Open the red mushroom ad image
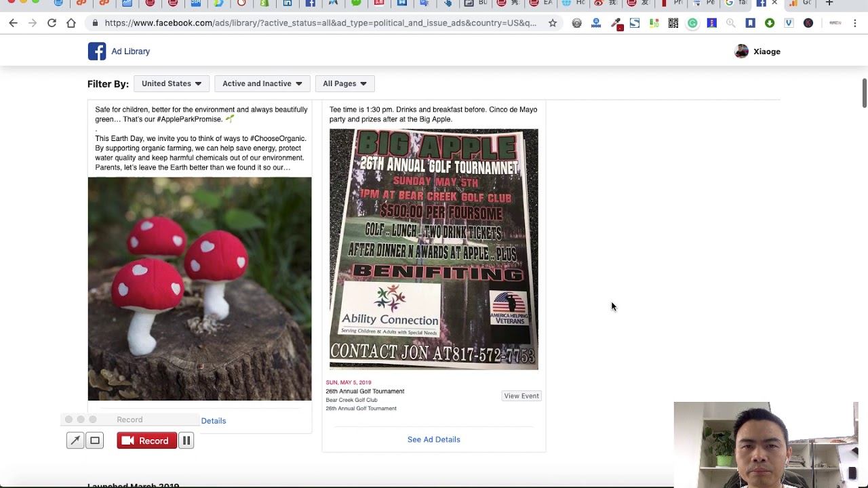Image resolution: width=868 pixels, height=488 pixels. (199, 289)
